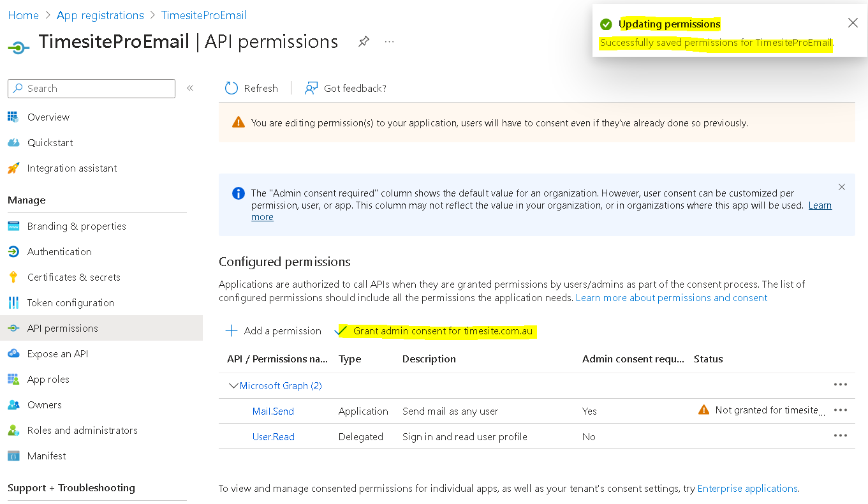868x504 pixels.
Task: Click the pin icon beside page title
Action: 364,41
